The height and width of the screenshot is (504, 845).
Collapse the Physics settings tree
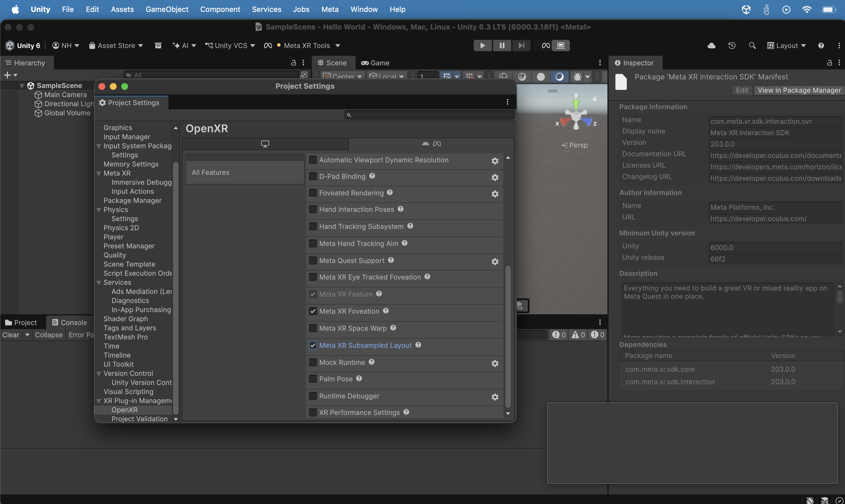(x=99, y=210)
